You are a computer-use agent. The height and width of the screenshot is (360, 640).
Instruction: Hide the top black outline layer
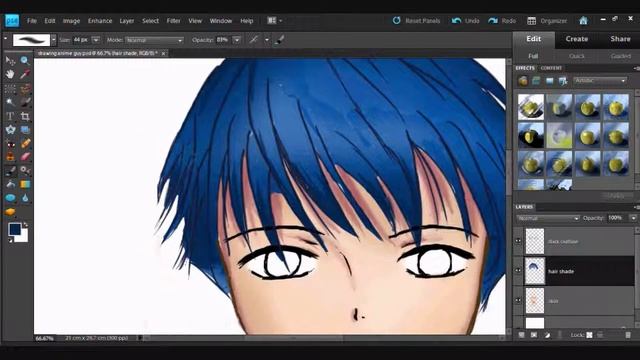518,241
